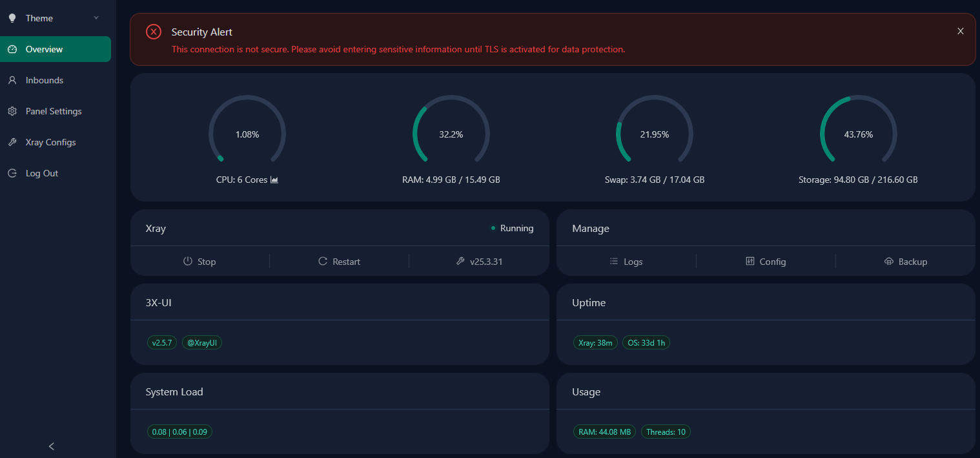
Task: Open Panel Settings from sidebar
Action: pos(56,111)
